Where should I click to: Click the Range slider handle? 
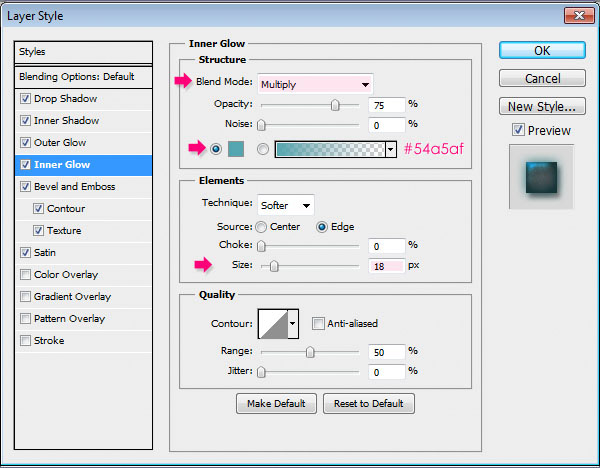pos(310,352)
